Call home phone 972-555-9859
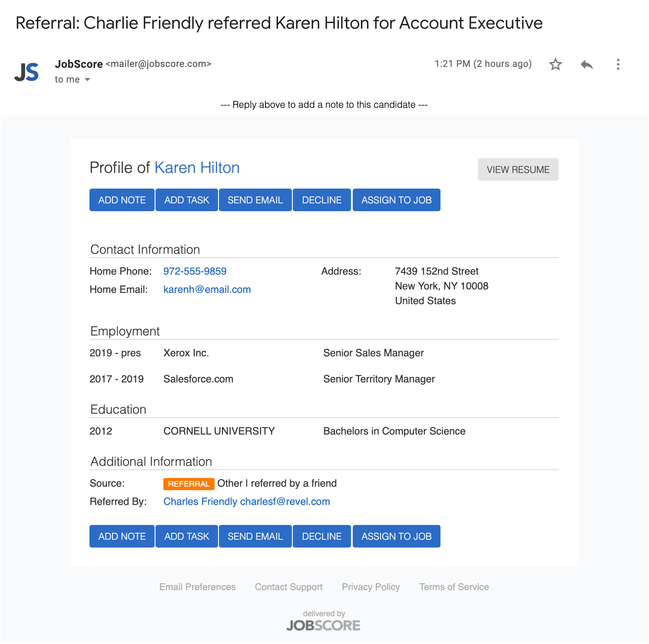The height and width of the screenshot is (644, 649). 195,271
